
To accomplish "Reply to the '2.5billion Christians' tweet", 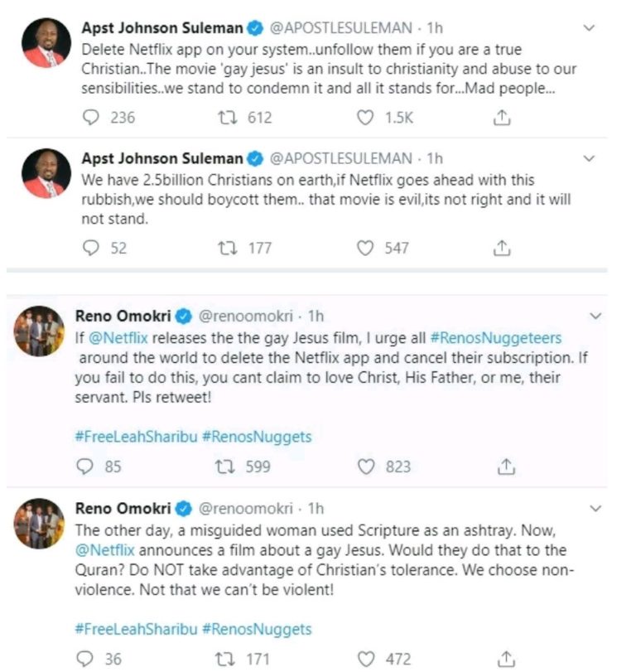I will 93,247.
